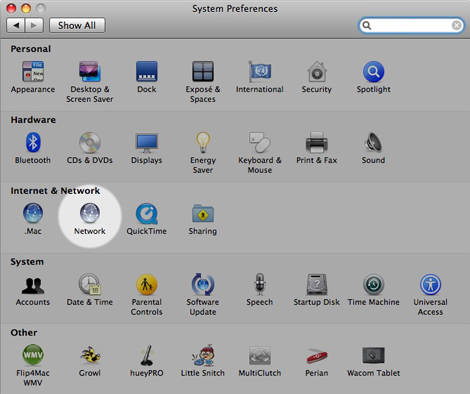Clear the search field with the X
This screenshot has height=394, width=470.
point(456,25)
